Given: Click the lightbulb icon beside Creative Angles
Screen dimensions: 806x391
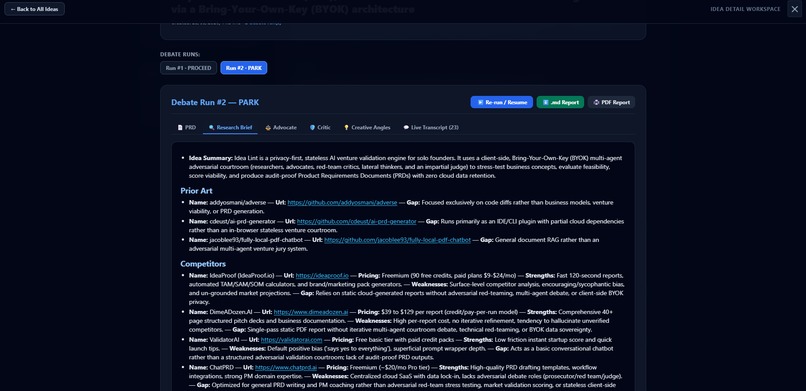Looking at the screenshot, I should click(x=346, y=127).
